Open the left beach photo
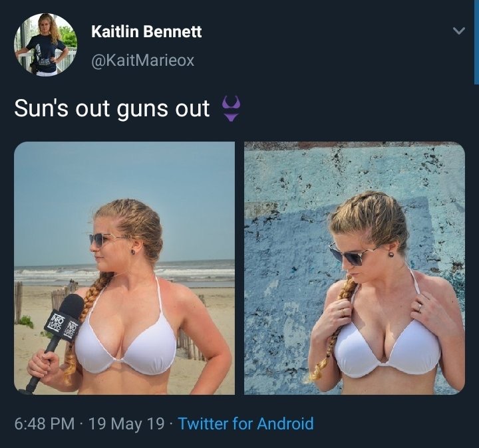 (x=124, y=268)
